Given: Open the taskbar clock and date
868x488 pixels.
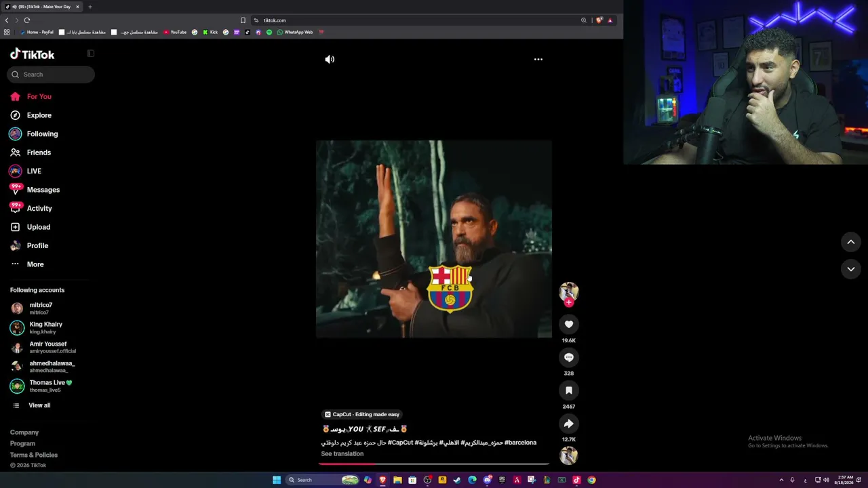Looking at the screenshot, I should click(x=846, y=480).
